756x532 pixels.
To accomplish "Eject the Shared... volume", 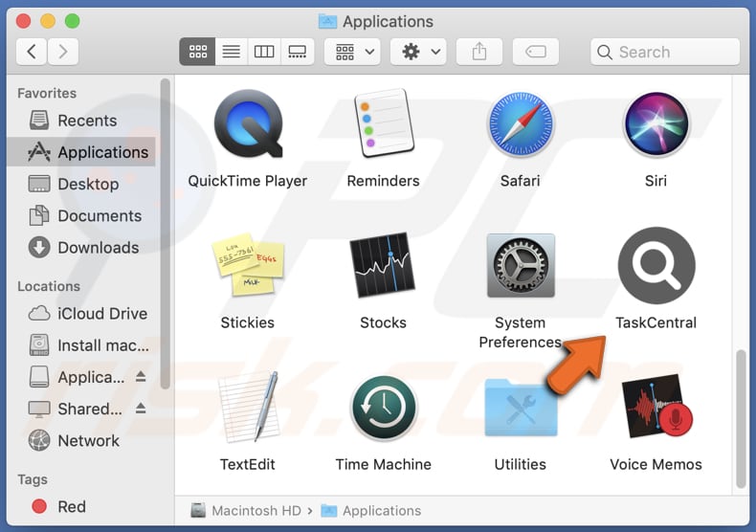I will tap(141, 409).
